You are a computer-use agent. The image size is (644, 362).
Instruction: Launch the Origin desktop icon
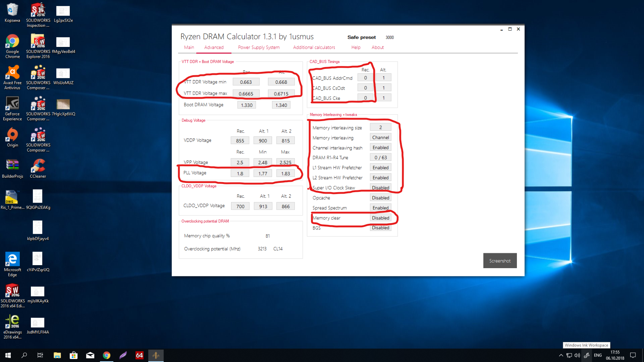pyautogui.click(x=12, y=137)
